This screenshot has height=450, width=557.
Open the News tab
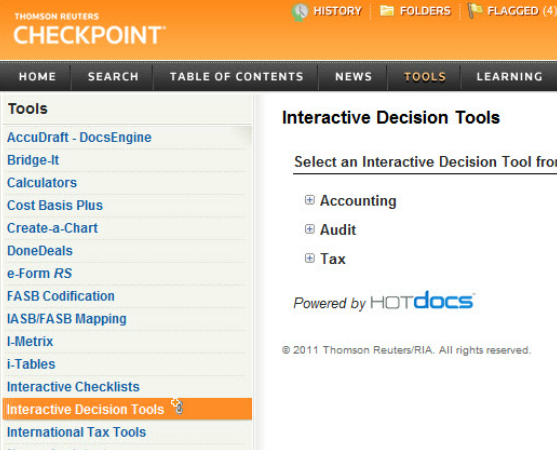[x=353, y=77]
